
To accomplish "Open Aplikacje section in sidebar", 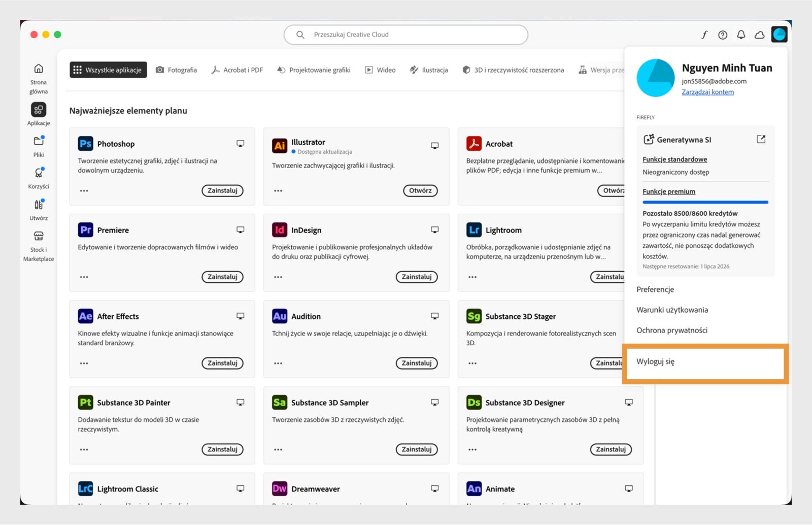I will point(39,114).
